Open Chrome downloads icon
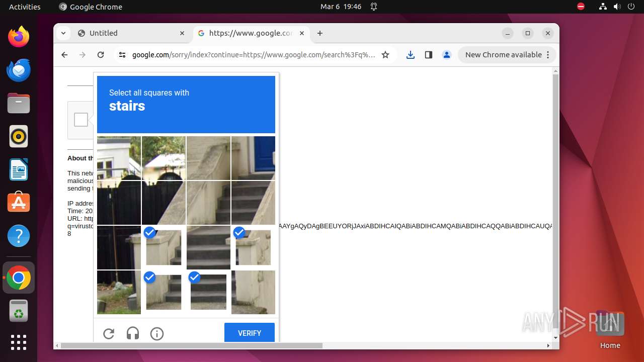The height and width of the screenshot is (362, 644). coord(411,55)
